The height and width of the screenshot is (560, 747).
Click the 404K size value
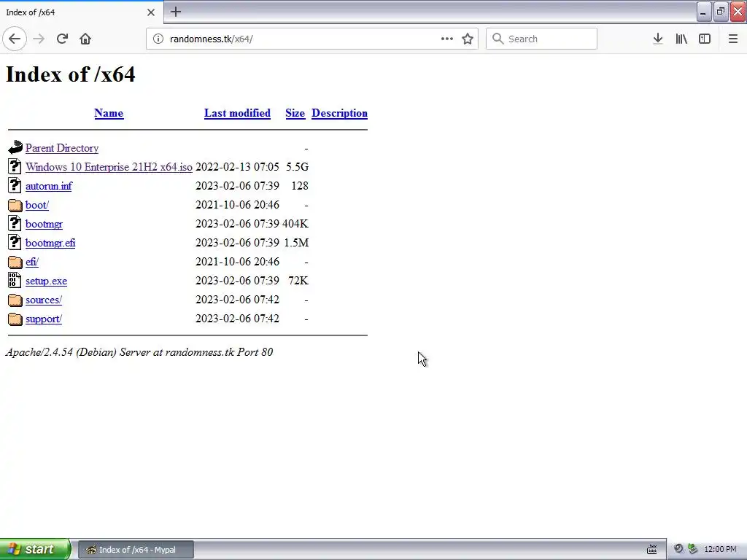click(x=295, y=224)
